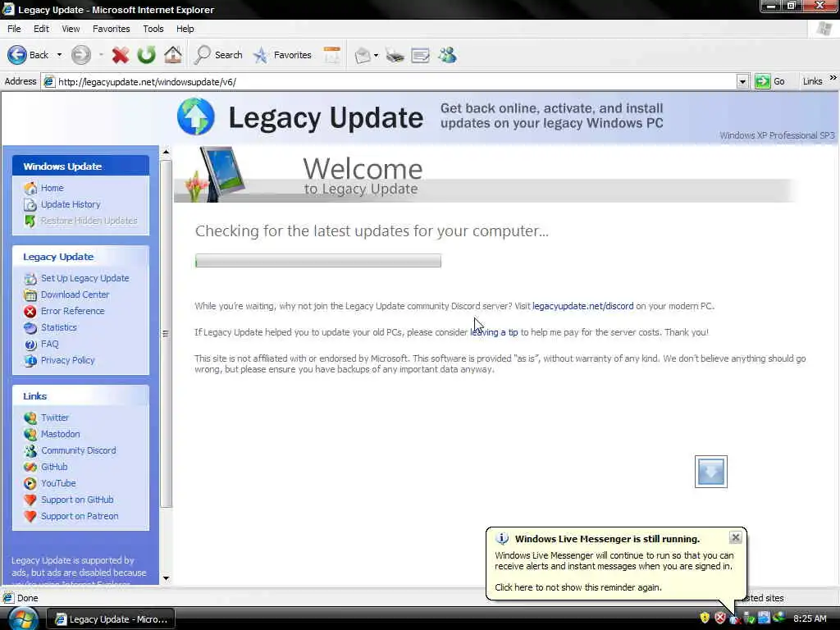Click the 'Done' status bar text
The height and width of the screenshot is (630, 840).
click(x=27, y=598)
